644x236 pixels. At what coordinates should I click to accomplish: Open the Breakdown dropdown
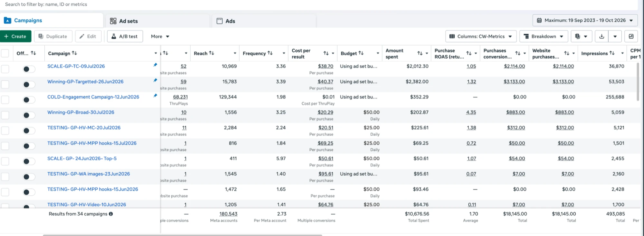543,36
